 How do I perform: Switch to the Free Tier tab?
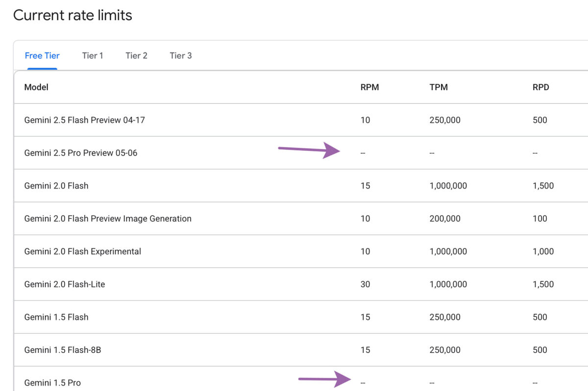point(42,55)
